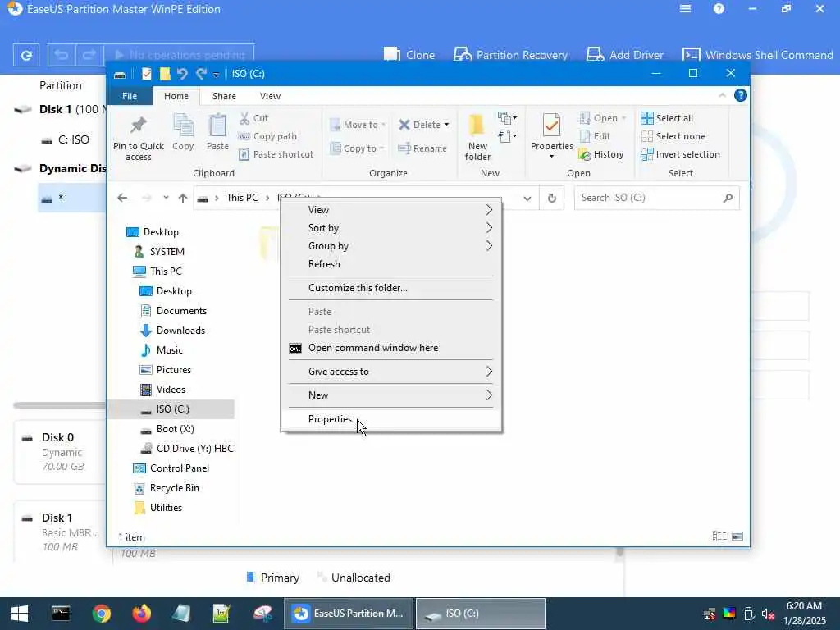Choose Open command window here

391,348
